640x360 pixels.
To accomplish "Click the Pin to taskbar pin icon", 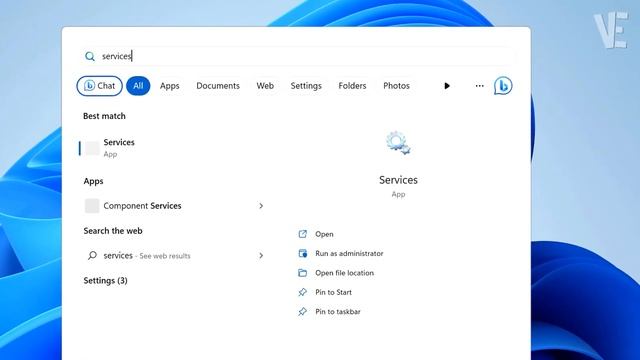I will pos(302,311).
